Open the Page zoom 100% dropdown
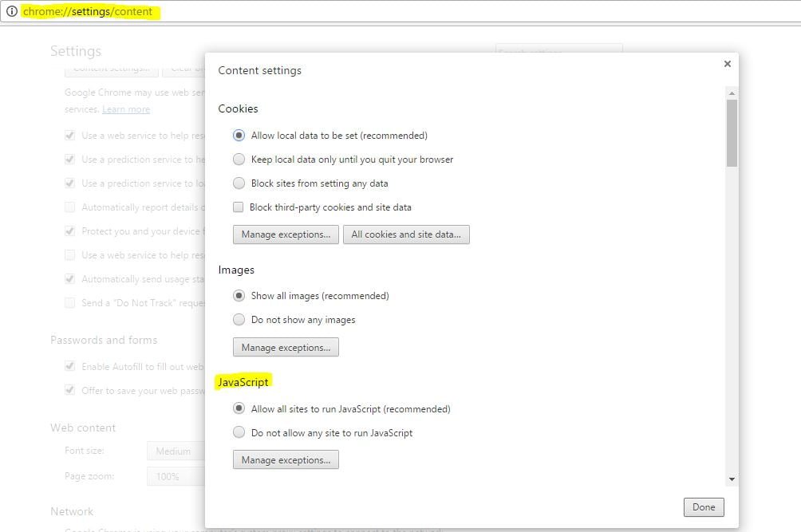The width and height of the screenshot is (801, 532). pos(176,476)
